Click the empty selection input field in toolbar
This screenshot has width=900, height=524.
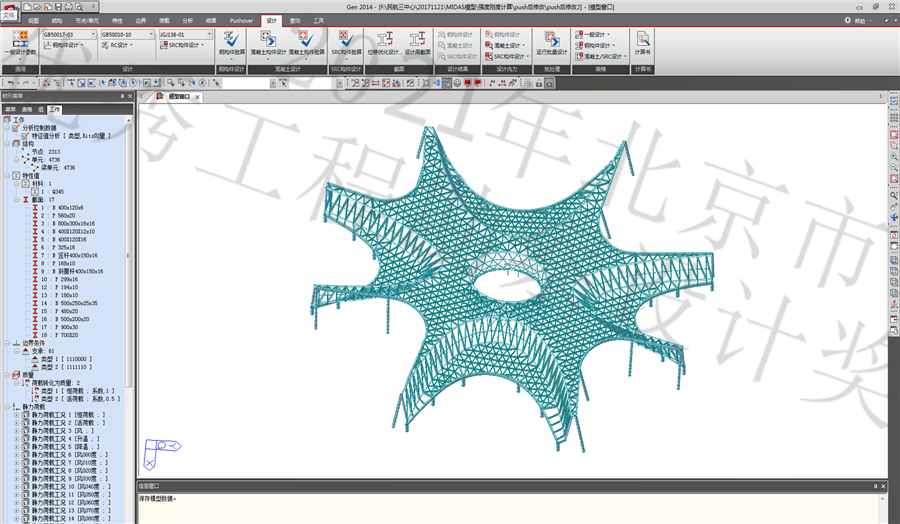click(246, 83)
